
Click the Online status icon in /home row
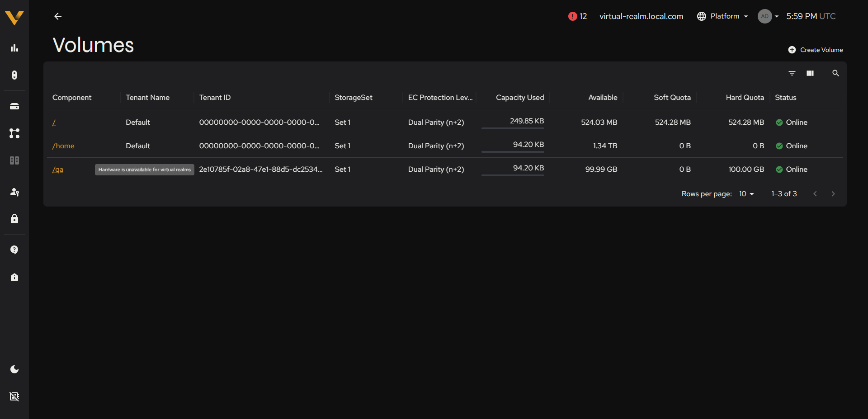tap(779, 146)
